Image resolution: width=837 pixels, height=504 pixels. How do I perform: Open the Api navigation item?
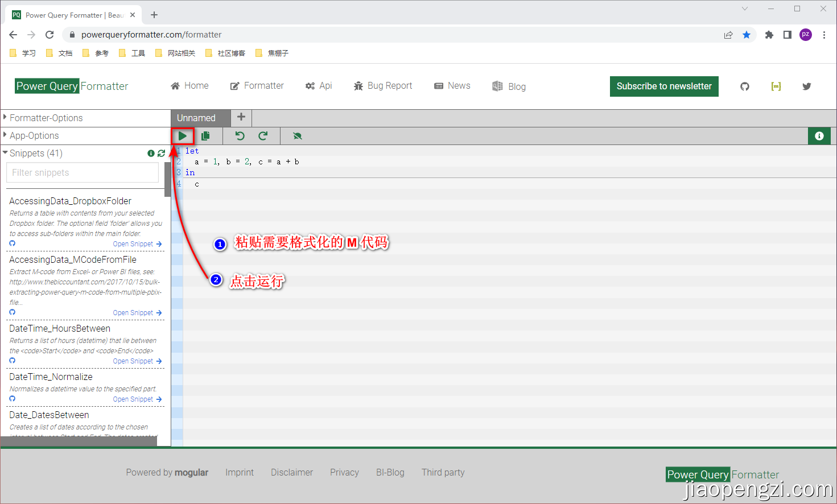point(319,86)
